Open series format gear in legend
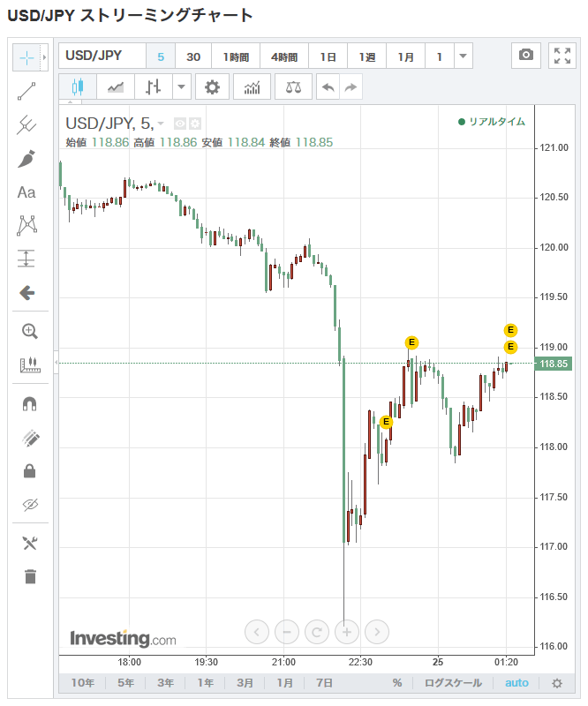Viewport: 588px width, 706px height. tap(195, 124)
